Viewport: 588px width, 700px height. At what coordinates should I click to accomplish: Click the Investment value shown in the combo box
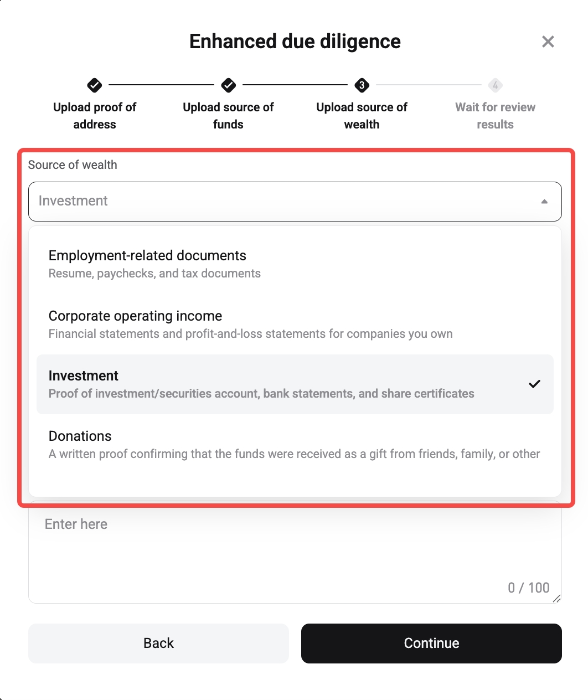(x=73, y=201)
